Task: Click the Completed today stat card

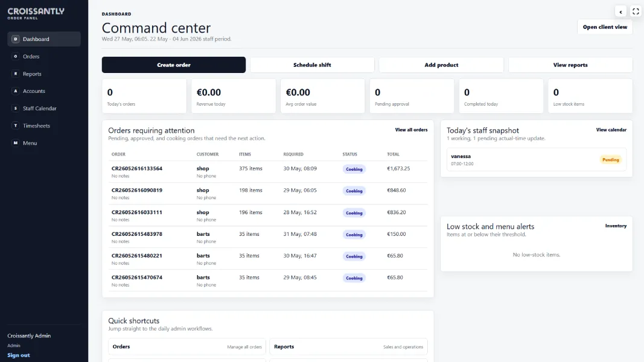Action: pos(501,96)
